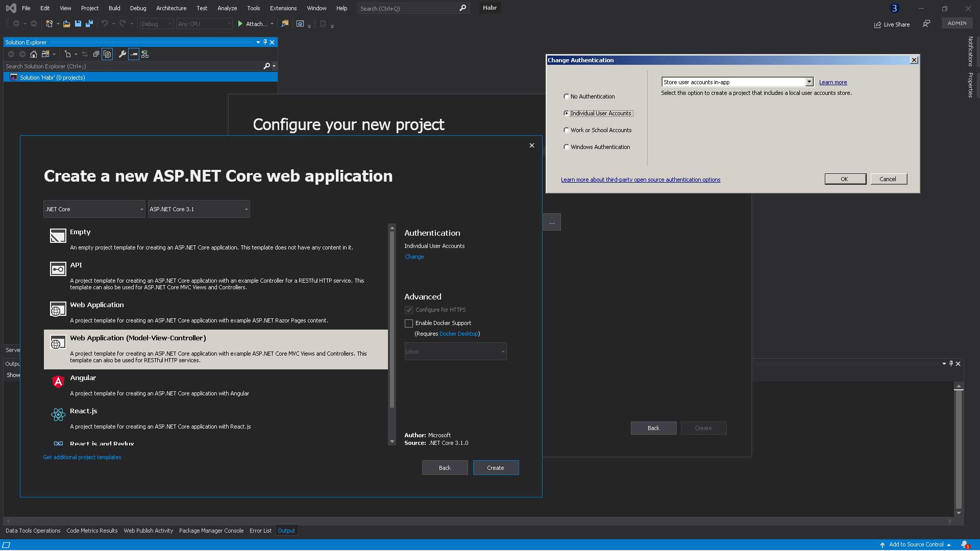
Task: Toggle Show All Files icon in Solution Explorer
Action: pos(107,54)
